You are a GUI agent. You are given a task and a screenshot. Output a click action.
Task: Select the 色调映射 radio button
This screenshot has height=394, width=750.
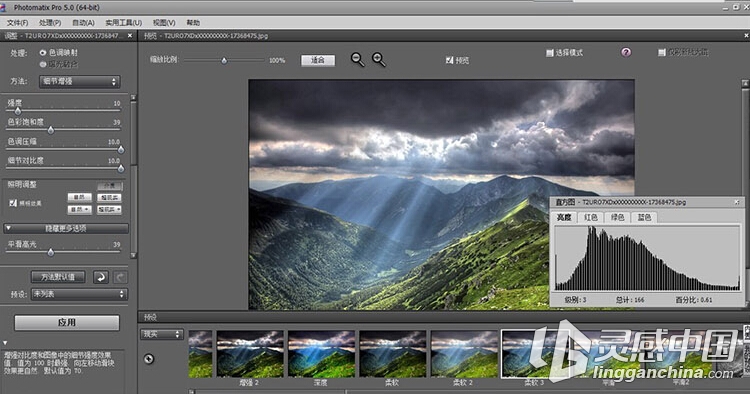click(43, 53)
